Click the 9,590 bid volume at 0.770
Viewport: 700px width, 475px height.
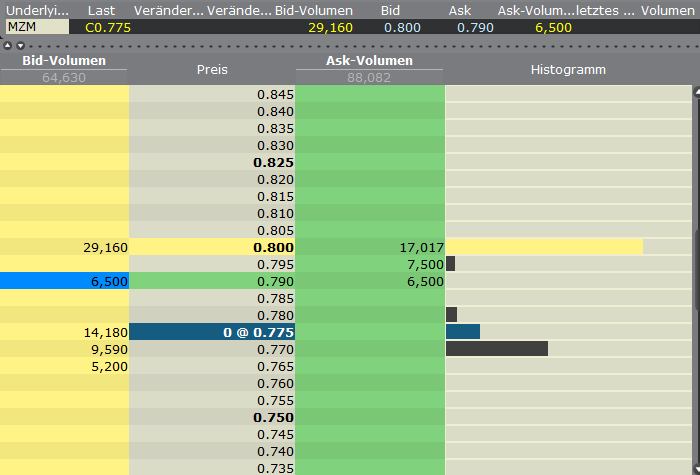64,349
